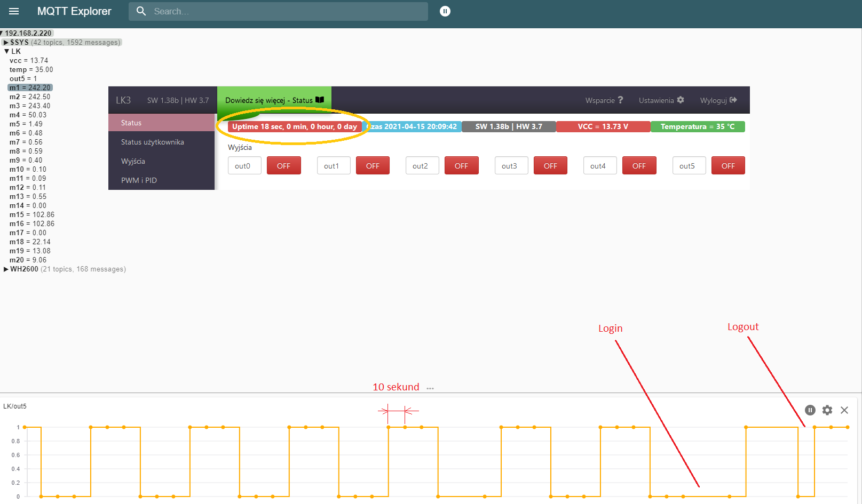Click Wyloguj to log out
The image size is (862, 504).
(718, 100)
